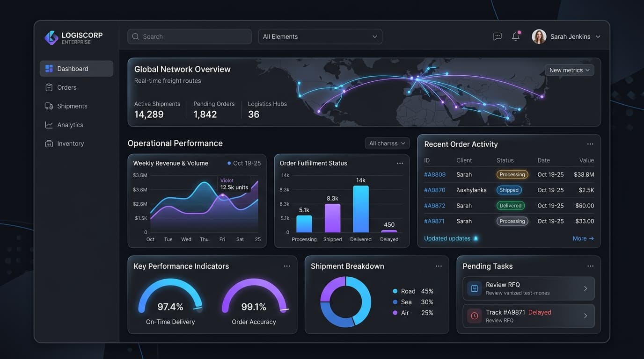The image size is (644, 359).
Task: Click the Client column header
Action: (464, 160)
